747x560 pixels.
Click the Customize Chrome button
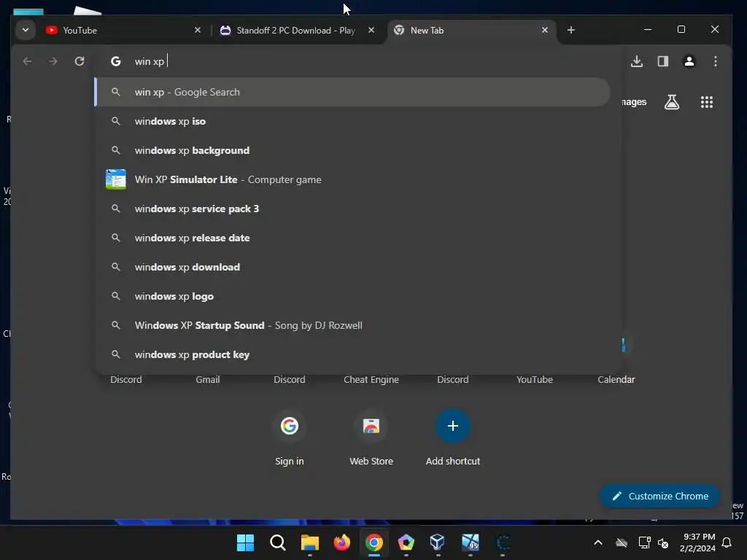tap(659, 496)
